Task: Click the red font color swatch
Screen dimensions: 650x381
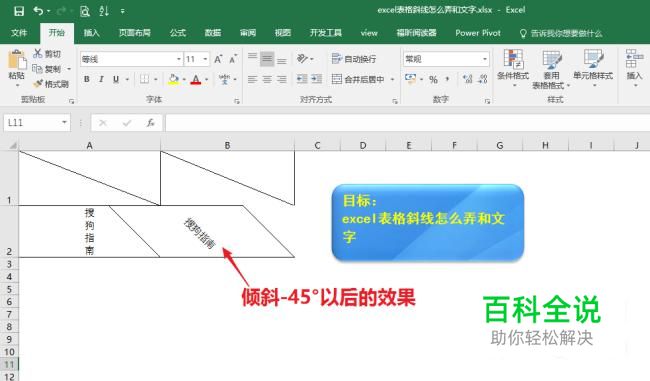Action: 196,79
